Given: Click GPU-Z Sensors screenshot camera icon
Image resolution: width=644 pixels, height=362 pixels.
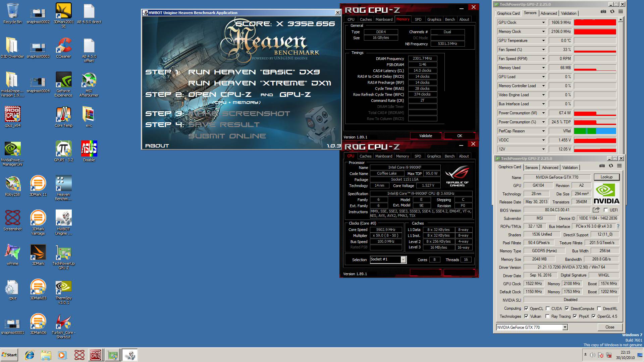Looking at the screenshot, I should [x=603, y=12].
